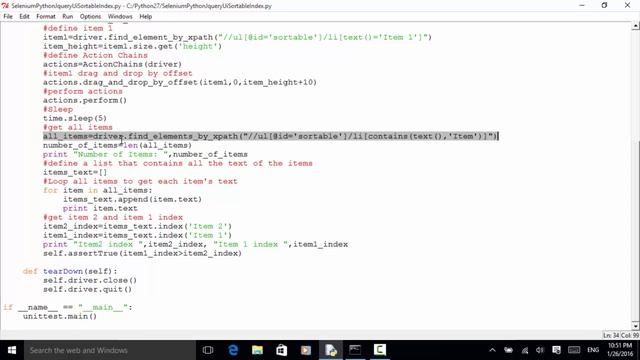The image size is (640, 360).
Task: Open the green Camtasia taskbar icon
Action: pos(380,350)
